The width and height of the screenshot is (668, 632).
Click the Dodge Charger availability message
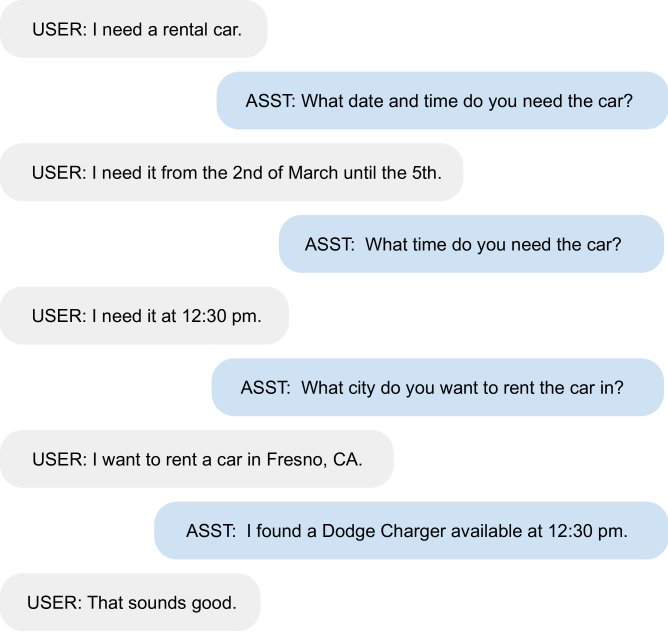point(411,531)
